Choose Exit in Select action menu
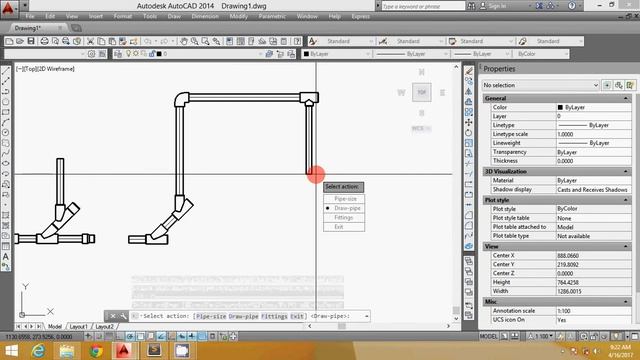 coord(344,227)
